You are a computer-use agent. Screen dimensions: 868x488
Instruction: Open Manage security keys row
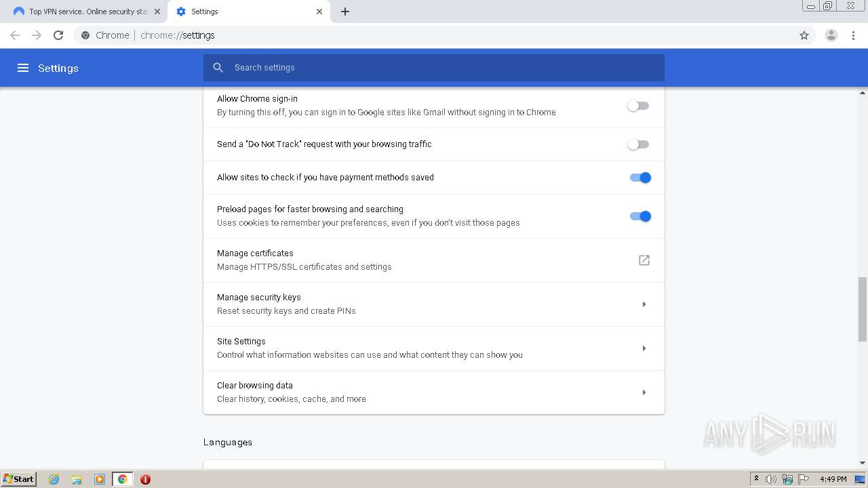(434, 304)
